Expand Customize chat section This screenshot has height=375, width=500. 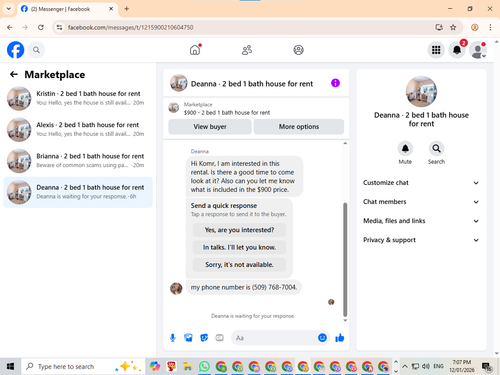[x=421, y=183]
